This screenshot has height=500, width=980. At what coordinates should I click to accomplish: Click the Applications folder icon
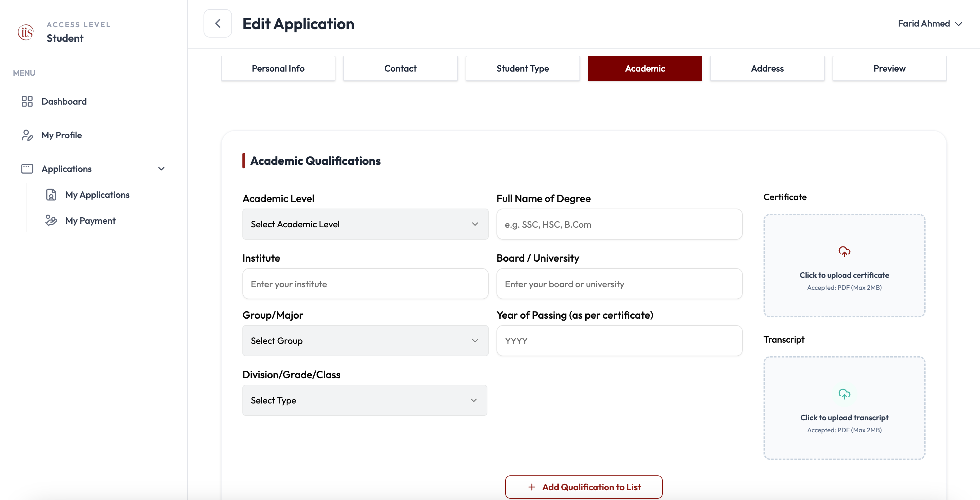(x=27, y=169)
